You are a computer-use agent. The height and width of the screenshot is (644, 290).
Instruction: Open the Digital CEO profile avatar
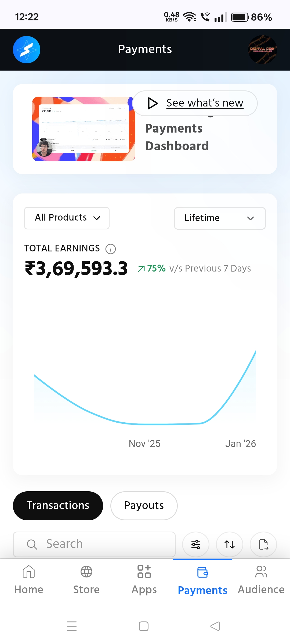click(x=262, y=50)
